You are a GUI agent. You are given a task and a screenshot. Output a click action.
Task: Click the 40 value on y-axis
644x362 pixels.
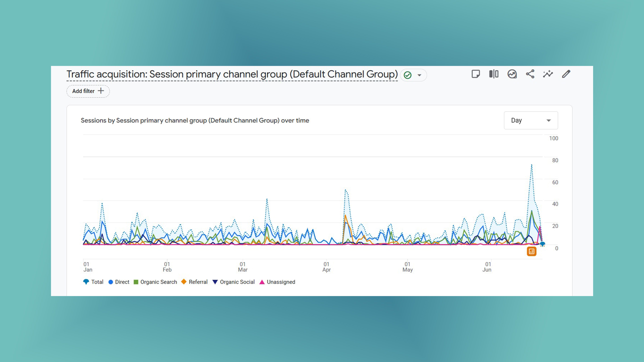pos(555,204)
